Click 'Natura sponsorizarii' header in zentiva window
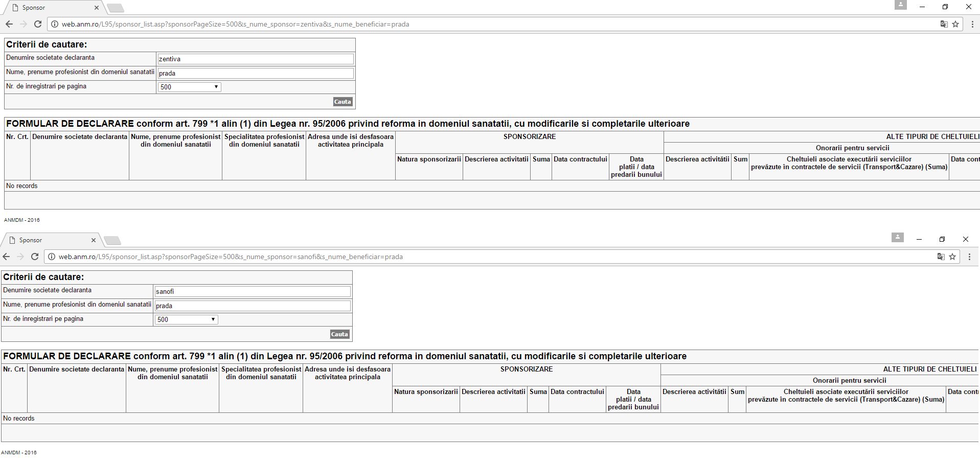The width and height of the screenshot is (980, 463). [429, 159]
